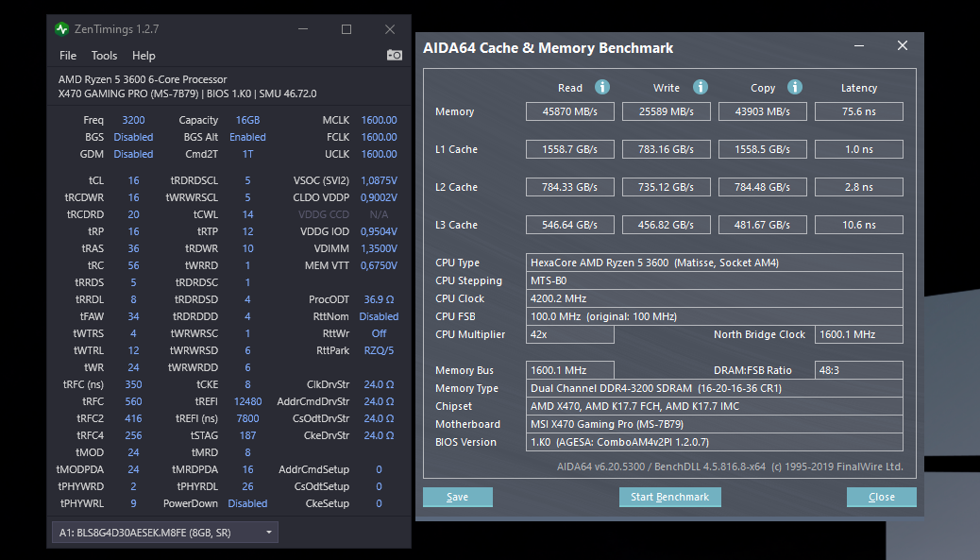This screenshot has height=560, width=980.
Task: Click BIOS Version field 1.K0 AGESA
Action: click(x=715, y=442)
